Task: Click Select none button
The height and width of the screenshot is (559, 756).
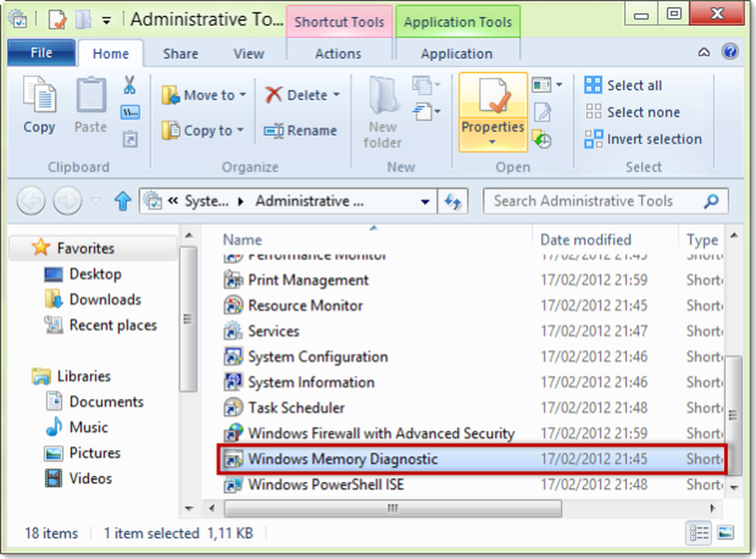Action: point(632,112)
